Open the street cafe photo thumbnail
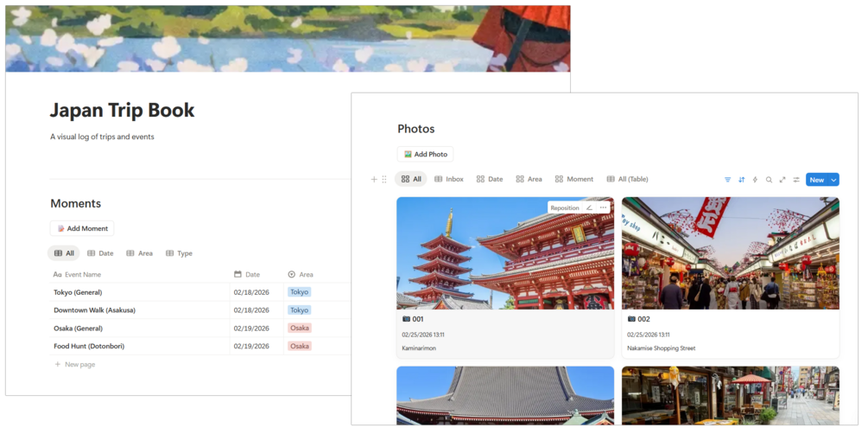Screen dimensions: 868x434 731,395
